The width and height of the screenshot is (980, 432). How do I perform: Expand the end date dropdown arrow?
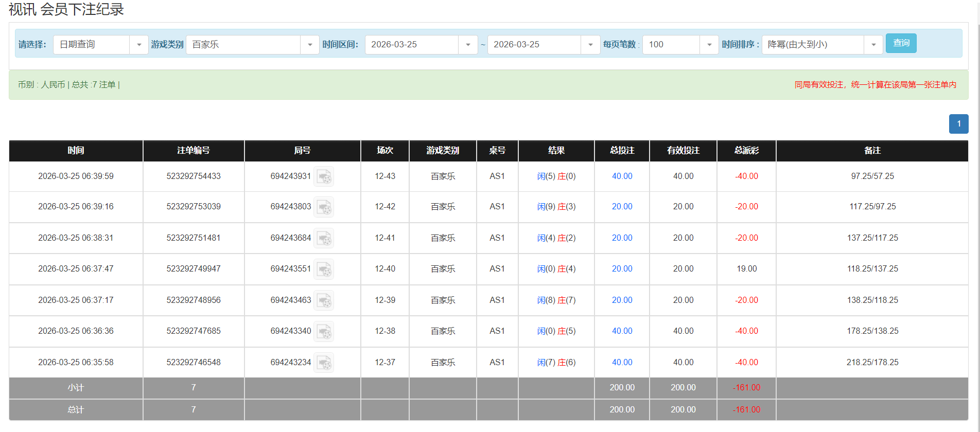click(x=590, y=45)
